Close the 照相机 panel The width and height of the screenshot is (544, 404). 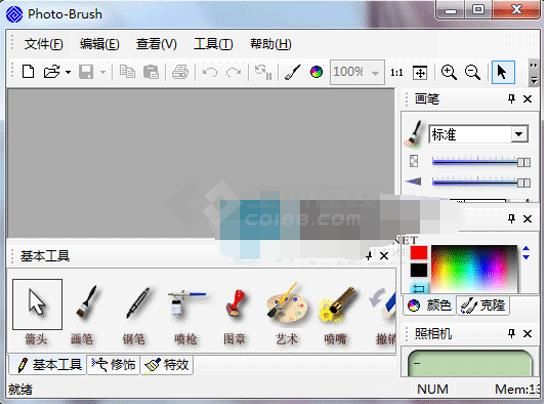point(527,334)
